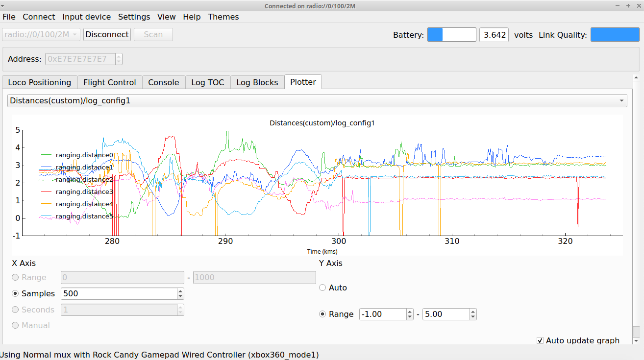Open the Themes menu
The width and height of the screenshot is (644, 360).
click(223, 17)
